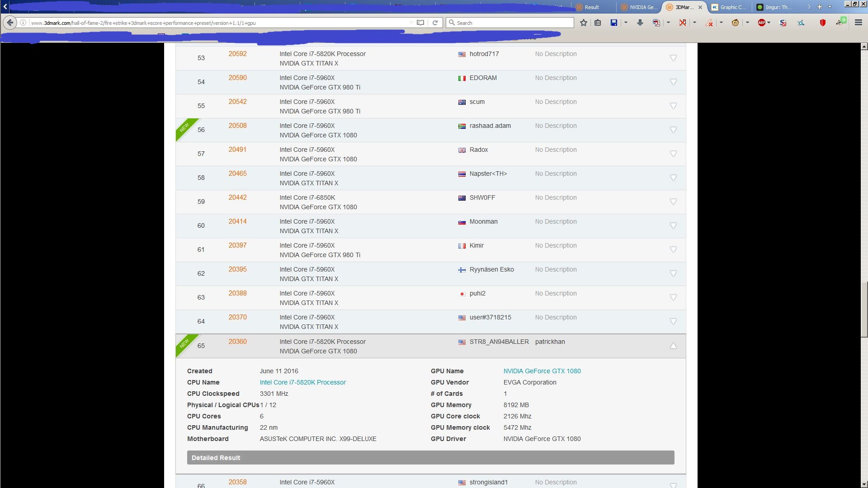Click the Detailed Result button
The image size is (868, 488).
tap(430, 458)
